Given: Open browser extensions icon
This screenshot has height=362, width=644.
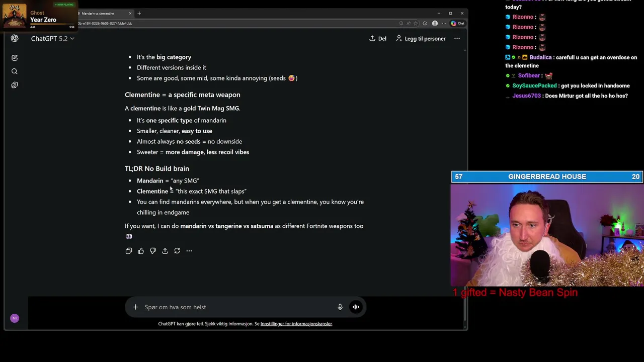Looking at the screenshot, I should pos(425,23).
